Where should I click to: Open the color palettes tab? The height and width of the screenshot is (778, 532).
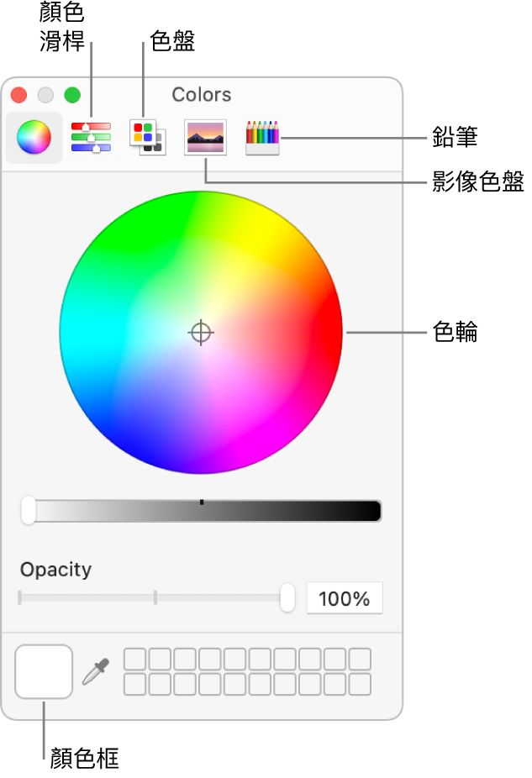[147, 137]
